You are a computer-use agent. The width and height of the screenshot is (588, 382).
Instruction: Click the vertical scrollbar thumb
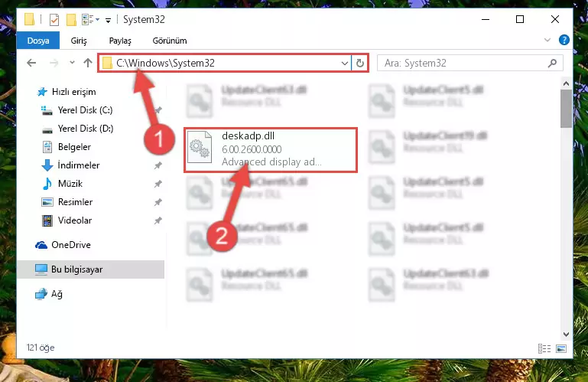click(x=567, y=109)
